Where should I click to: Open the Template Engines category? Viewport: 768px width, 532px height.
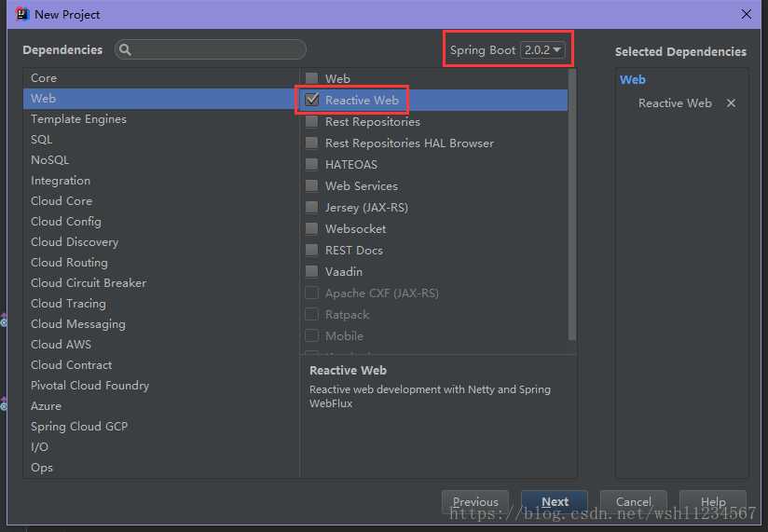[160, 119]
